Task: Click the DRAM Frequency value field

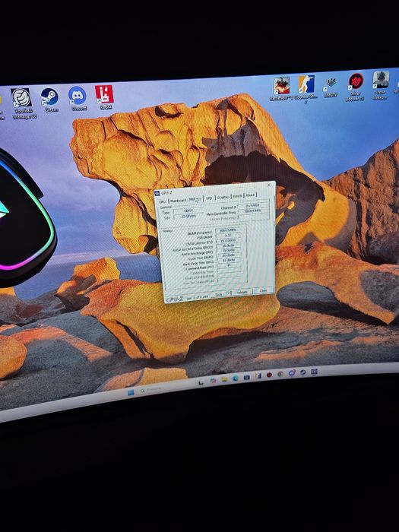Action: click(228, 230)
